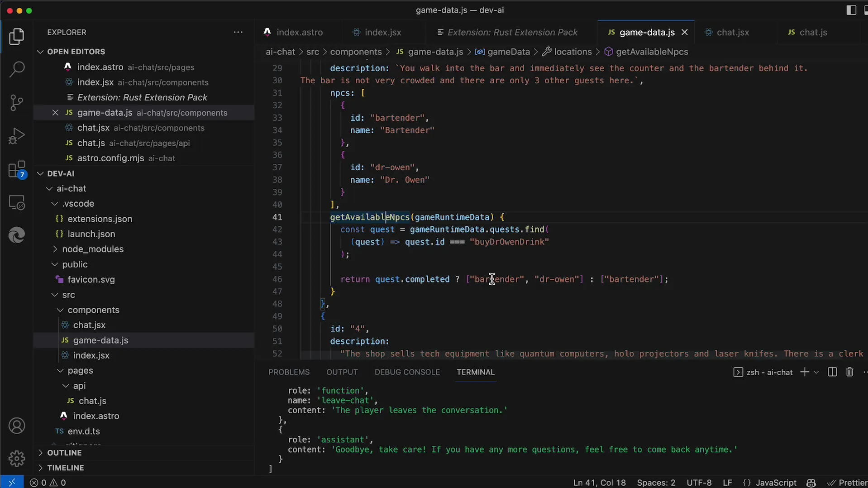Viewport: 868px width, 488px height.
Task: Expand the node_modules folder
Action: coord(55,249)
